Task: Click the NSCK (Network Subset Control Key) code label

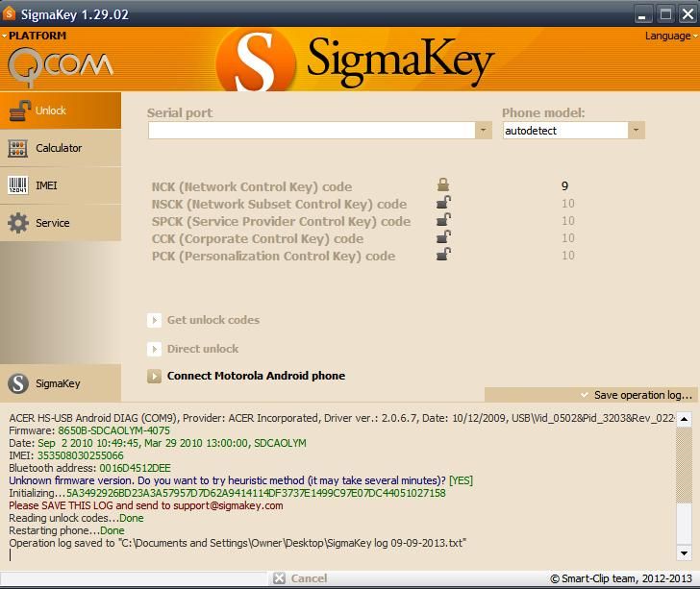Action: pos(279,204)
